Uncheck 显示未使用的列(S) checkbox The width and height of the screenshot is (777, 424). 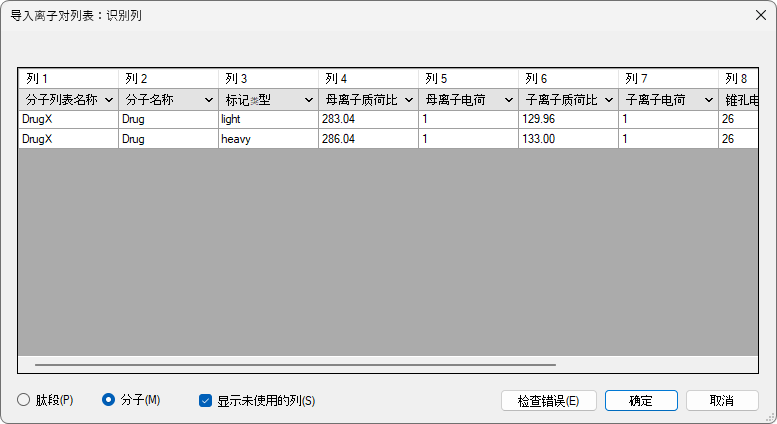point(205,401)
